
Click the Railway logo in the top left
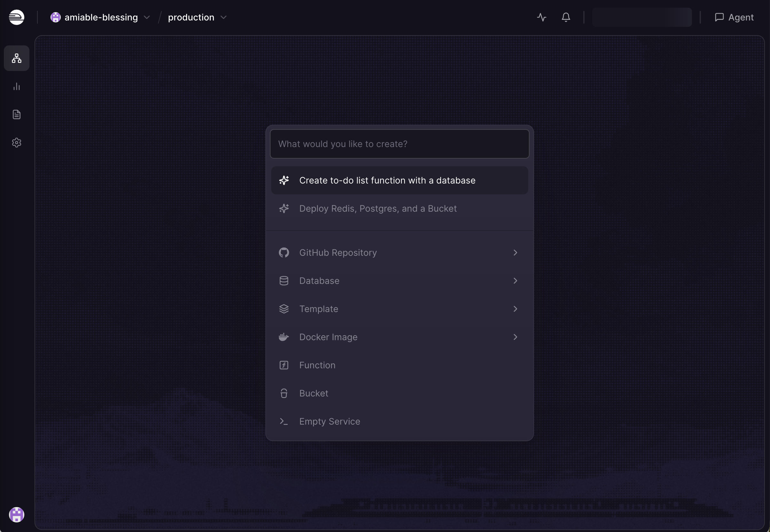coord(16,17)
